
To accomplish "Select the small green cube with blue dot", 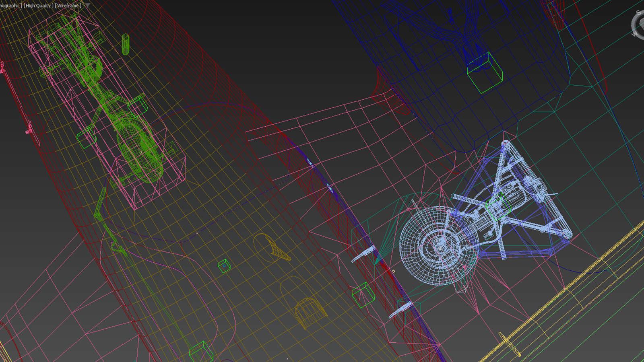I will [x=224, y=265].
